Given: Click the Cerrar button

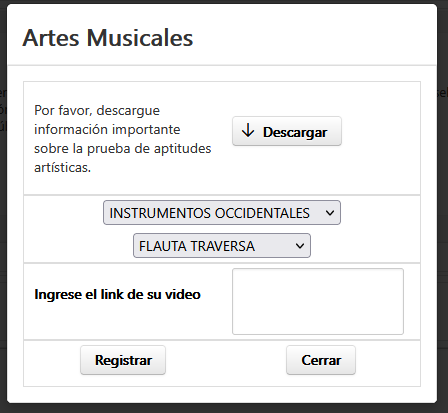Looking at the screenshot, I should point(321,360).
